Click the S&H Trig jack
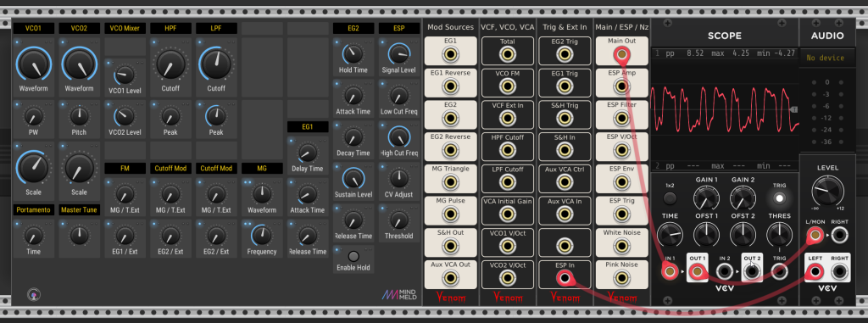 564,119
